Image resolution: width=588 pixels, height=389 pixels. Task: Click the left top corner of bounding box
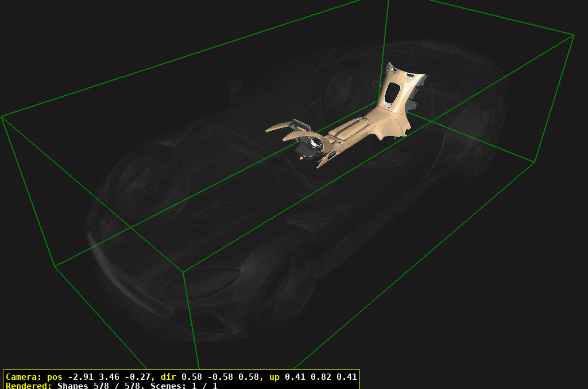[x=2, y=116]
